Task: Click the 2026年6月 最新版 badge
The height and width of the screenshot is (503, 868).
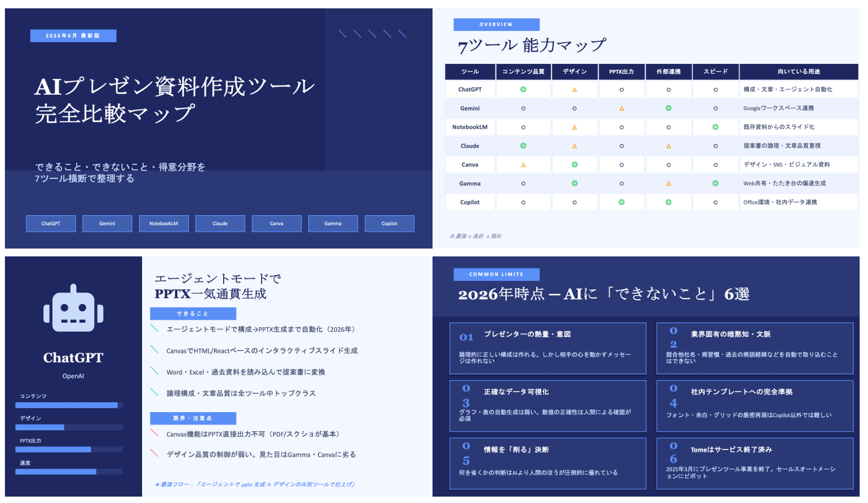Action: click(x=73, y=36)
